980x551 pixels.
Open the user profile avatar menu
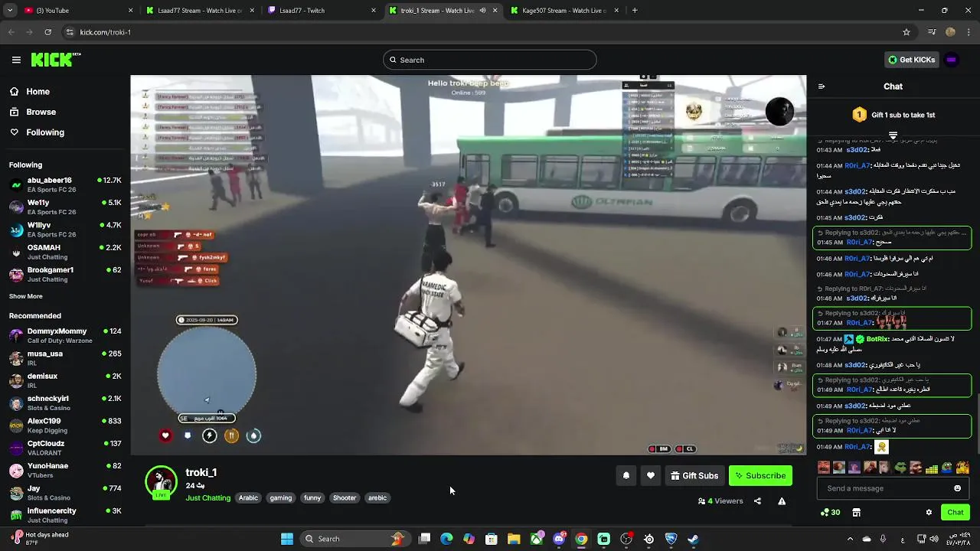[x=952, y=60]
